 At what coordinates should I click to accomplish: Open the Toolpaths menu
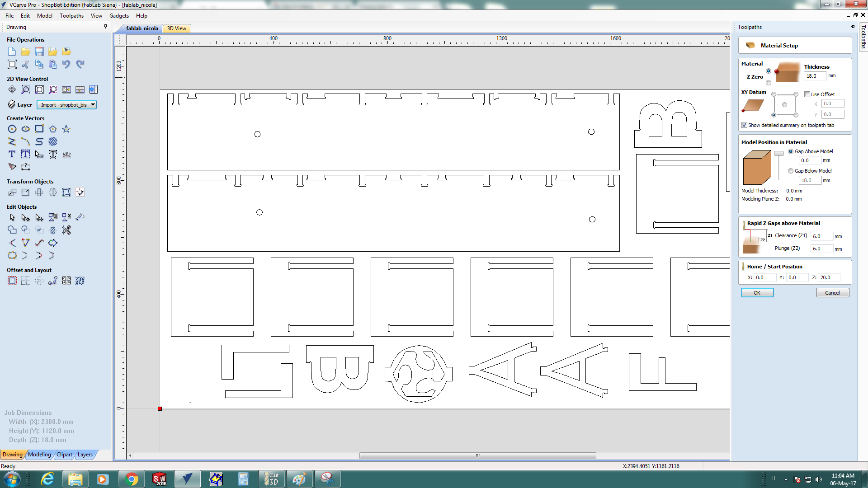pyautogui.click(x=71, y=16)
